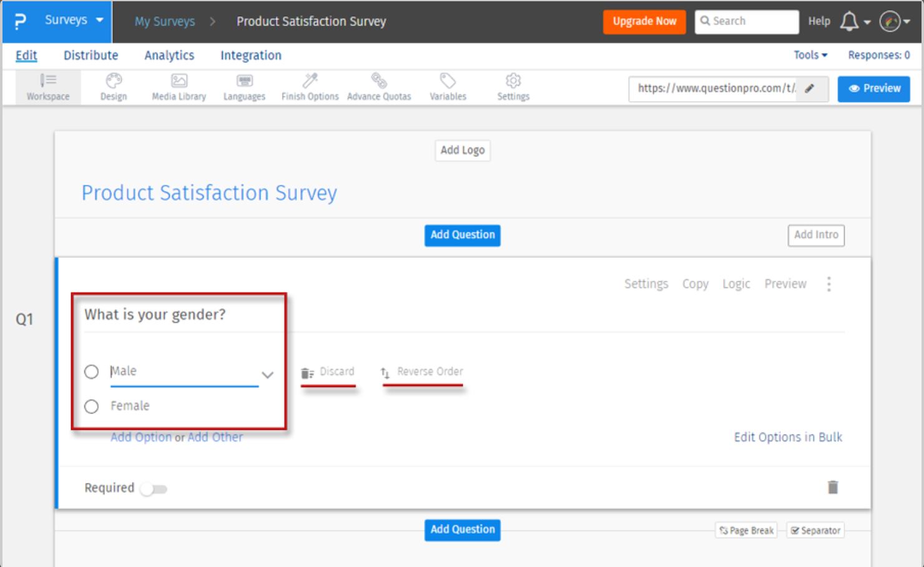
Task: Edit the survey URL with the pencil icon
Action: click(x=810, y=89)
